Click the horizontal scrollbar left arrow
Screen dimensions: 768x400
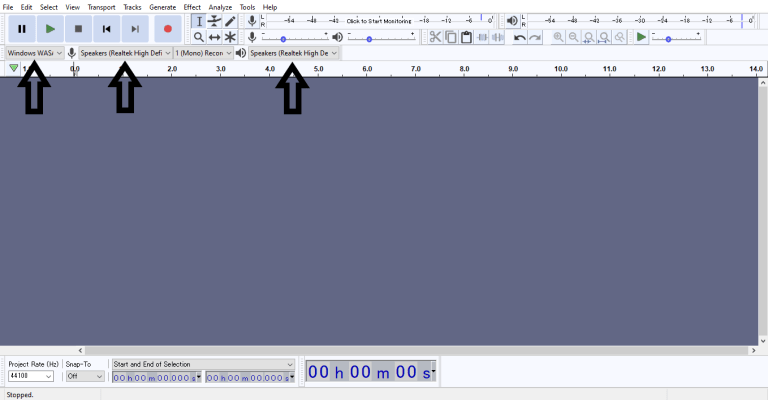pos(81,351)
